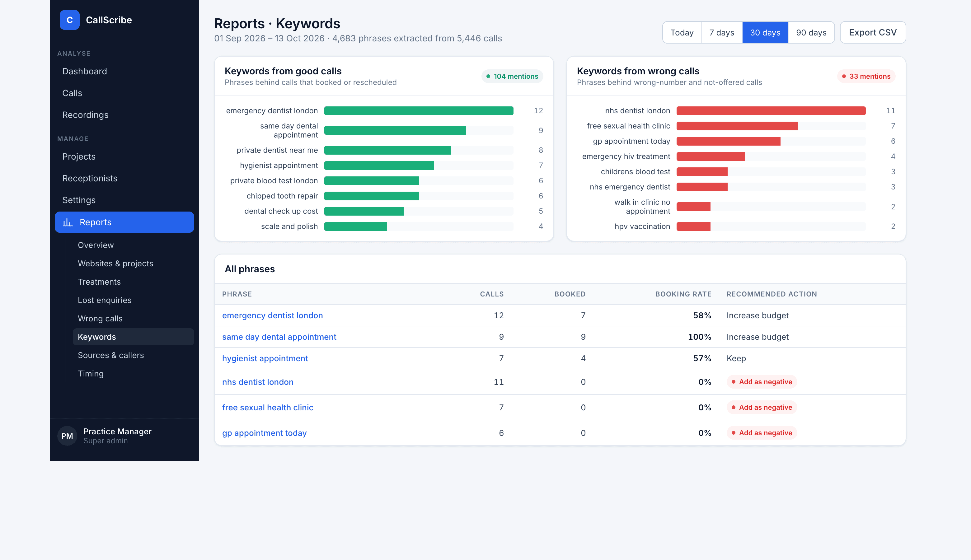Viewport: 971px width, 560px height.
Task: Select the 90 days range
Action: pos(811,33)
